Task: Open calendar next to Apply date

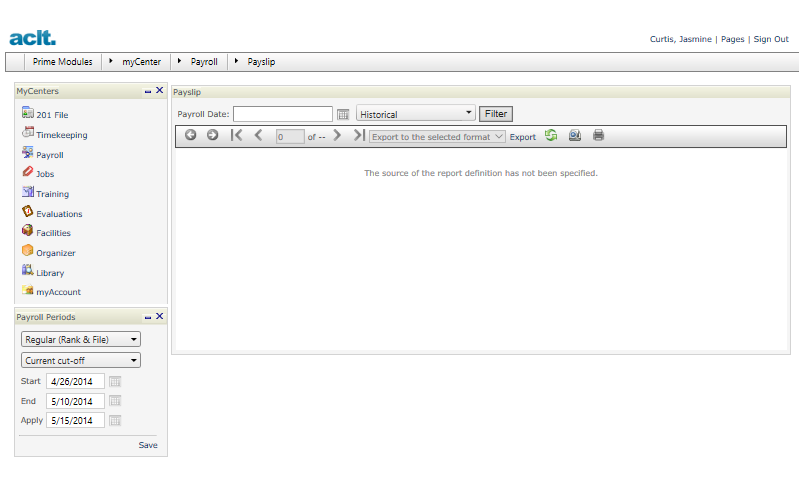Action: (115, 420)
